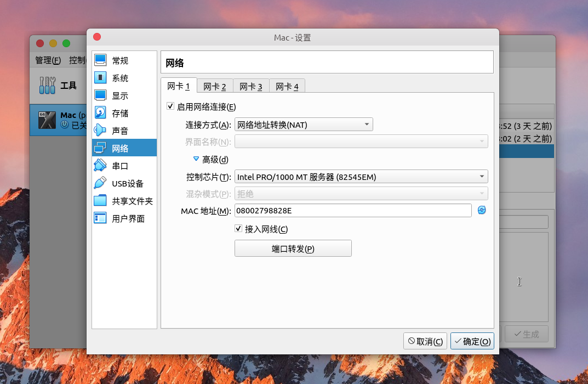The height and width of the screenshot is (384, 588).
Task: Regenerate the MAC address with the refresh icon
Action: click(481, 210)
